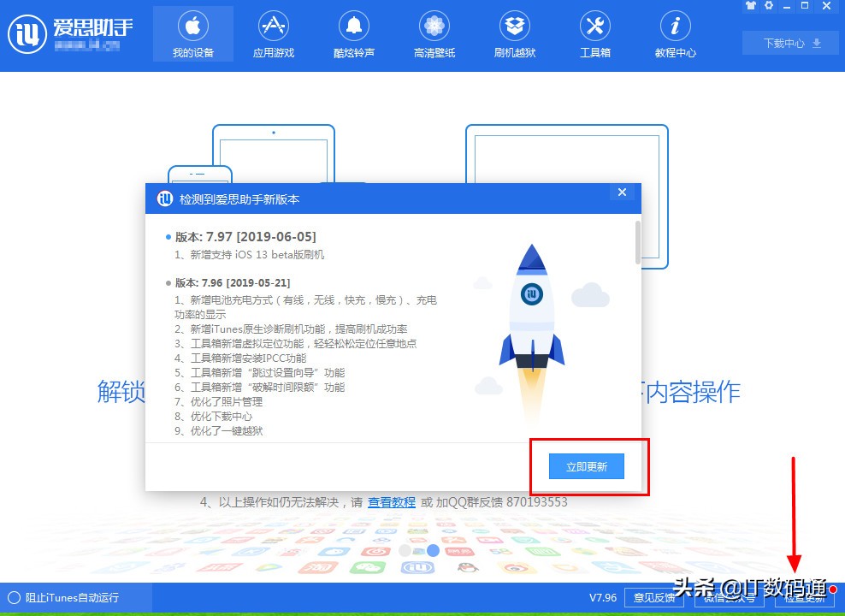Click the line 工具箱新增"跳过设置向导"功能

pyautogui.click(x=260, y=372)
